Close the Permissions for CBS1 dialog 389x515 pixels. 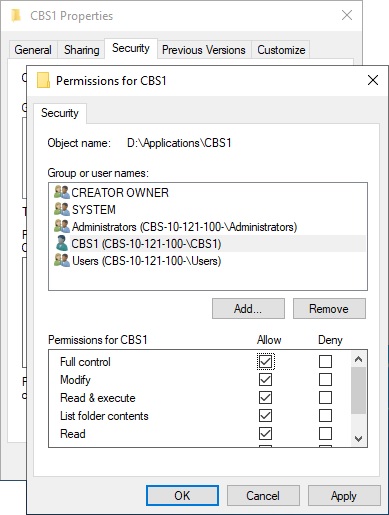click(x=373, y=80)
